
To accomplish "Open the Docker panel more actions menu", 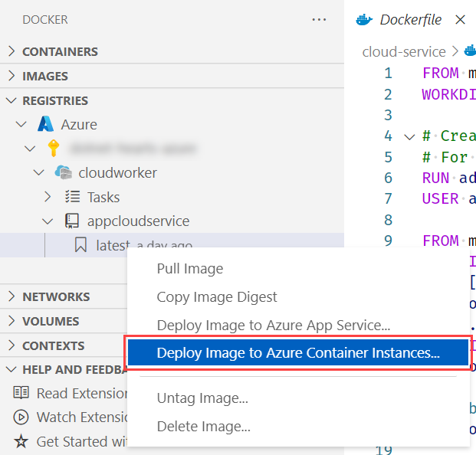I will pyautogui.click(x=319, y=20).
